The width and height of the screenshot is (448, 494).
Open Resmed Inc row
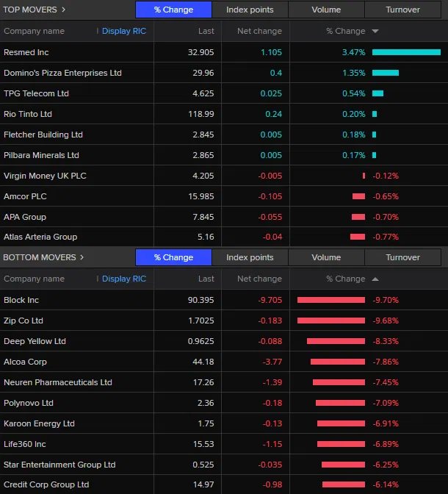click(224, 52)
